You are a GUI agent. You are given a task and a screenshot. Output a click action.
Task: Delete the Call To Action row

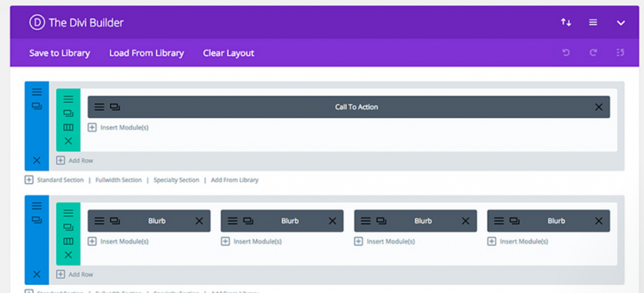68,141
